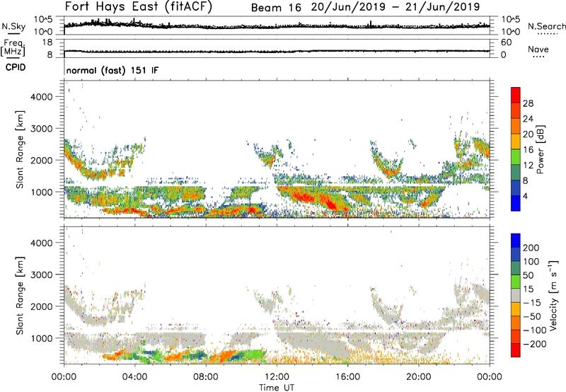Click the 'Nave' legend label
This screenshot has width=566, height=392.
pyautogui.click(x=538, y=49)
